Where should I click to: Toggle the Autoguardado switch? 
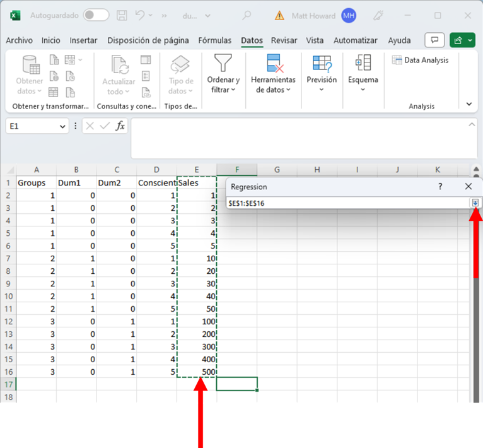click(96, 15)
